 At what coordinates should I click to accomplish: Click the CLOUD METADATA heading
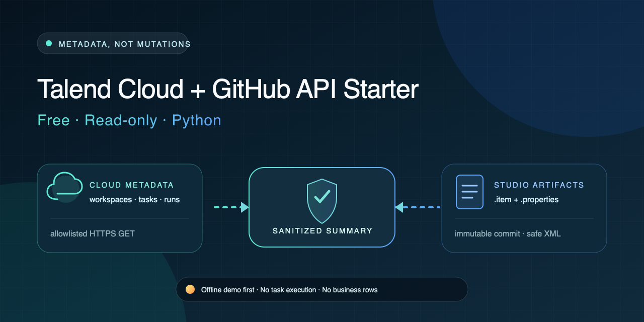132,185
